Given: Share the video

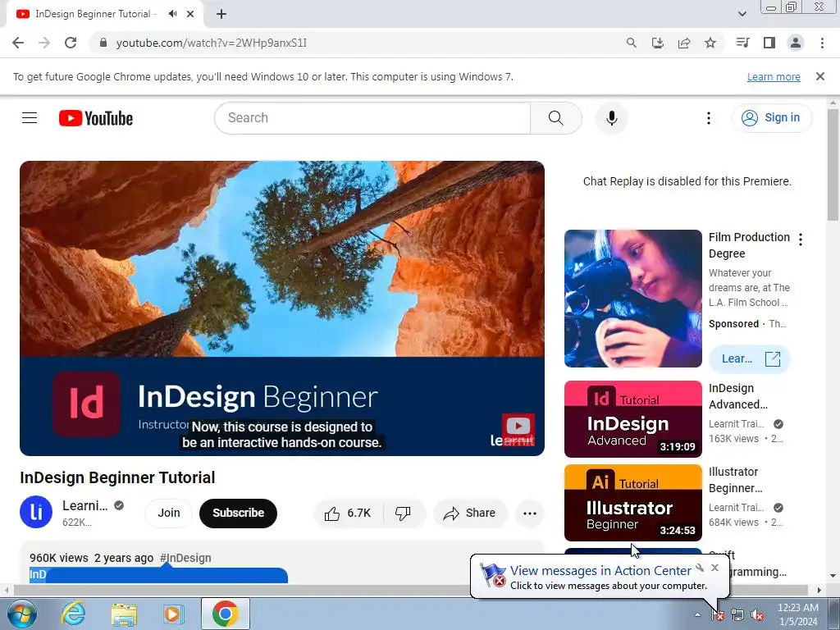Looking at the screenshot, I should [x=470, y=514].
